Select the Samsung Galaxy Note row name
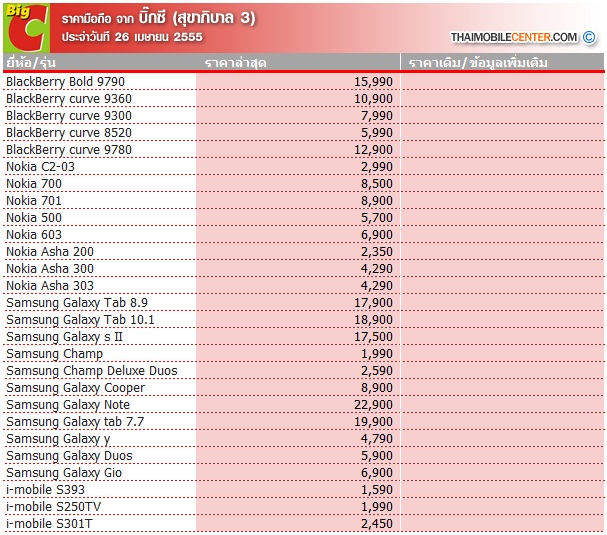The image size is (607, 535). (68, 405)
